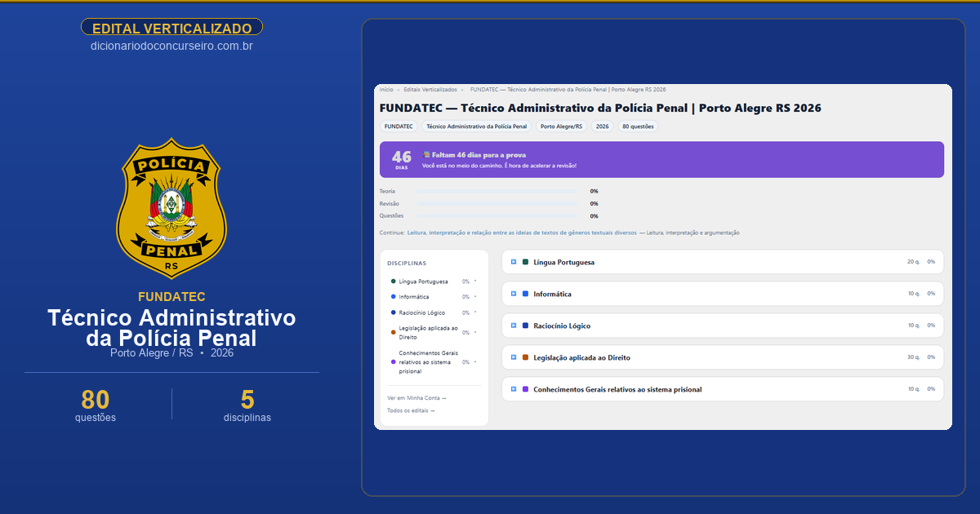Click the Porto Alegre / RS 2026 subtitle
The image size is (980, 514).
pos(171,353)
